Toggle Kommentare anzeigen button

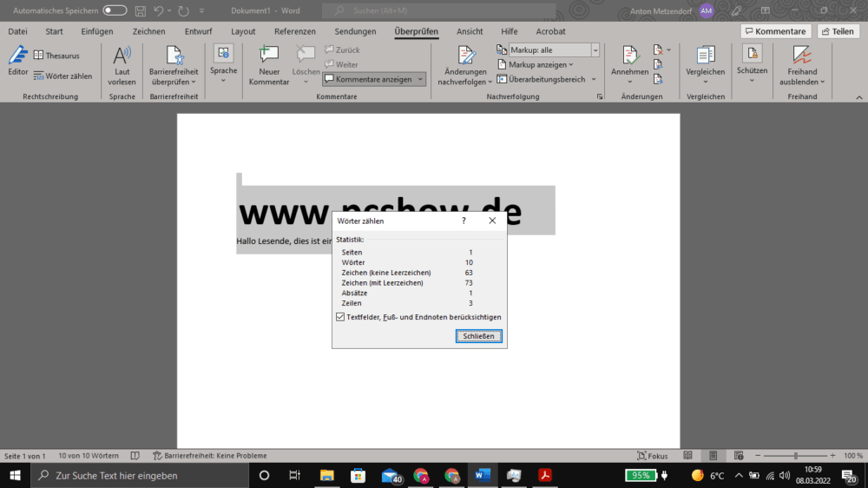369,79
